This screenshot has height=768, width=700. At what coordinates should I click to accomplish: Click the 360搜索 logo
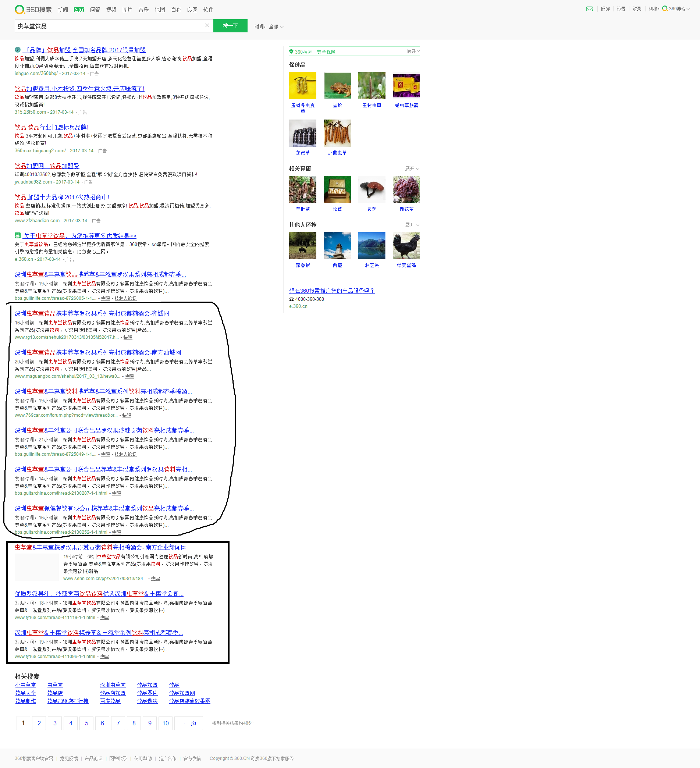tap(33, 10)
